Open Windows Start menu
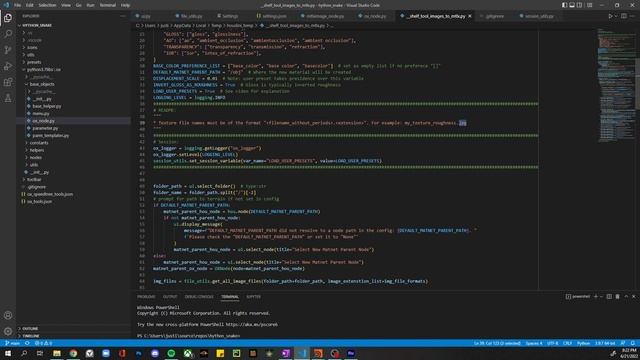This screenshot has height=360, width=640. coord(8,353)
